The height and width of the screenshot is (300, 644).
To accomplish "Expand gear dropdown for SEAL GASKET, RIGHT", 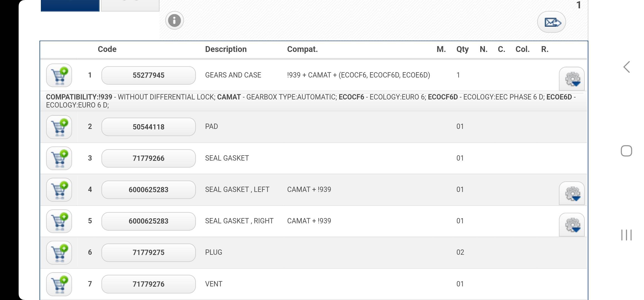I will point(572,225).
